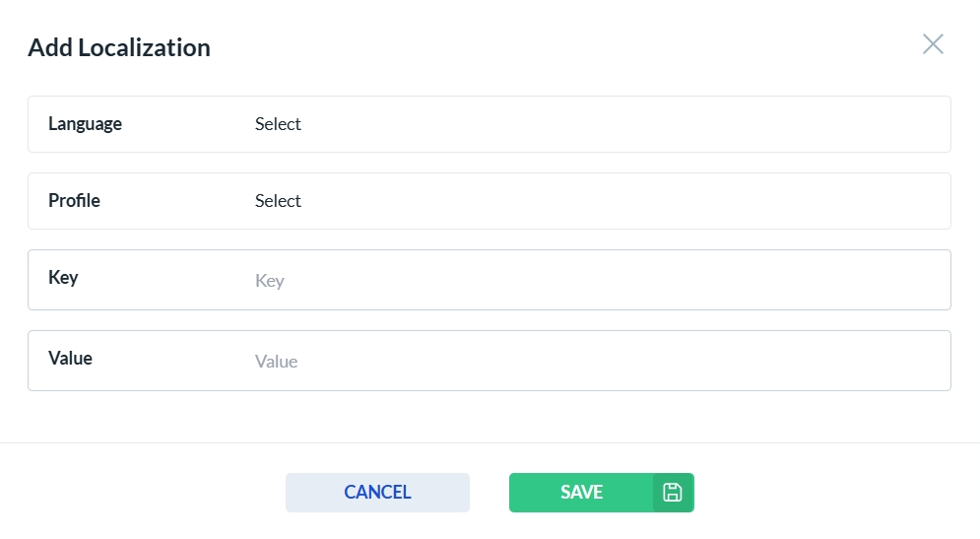Click the gray Value placeholder text
Image resolution: width=980 pixels, height=539 pixels.
[276, 362]
